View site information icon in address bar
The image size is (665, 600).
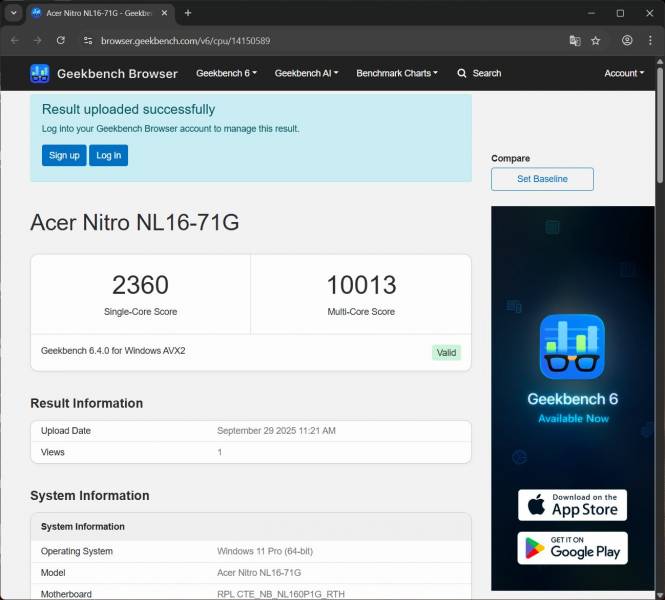(x=88, y=40)
